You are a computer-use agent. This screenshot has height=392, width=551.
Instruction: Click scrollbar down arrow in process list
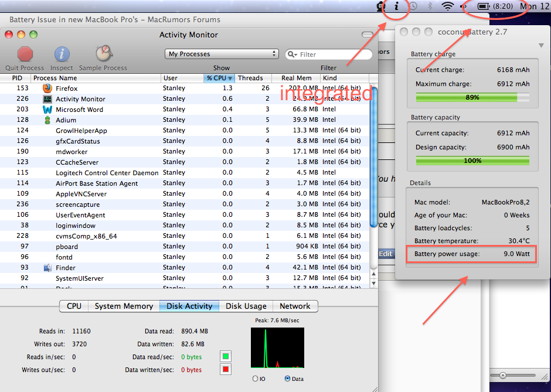click(x=374, y=283)
